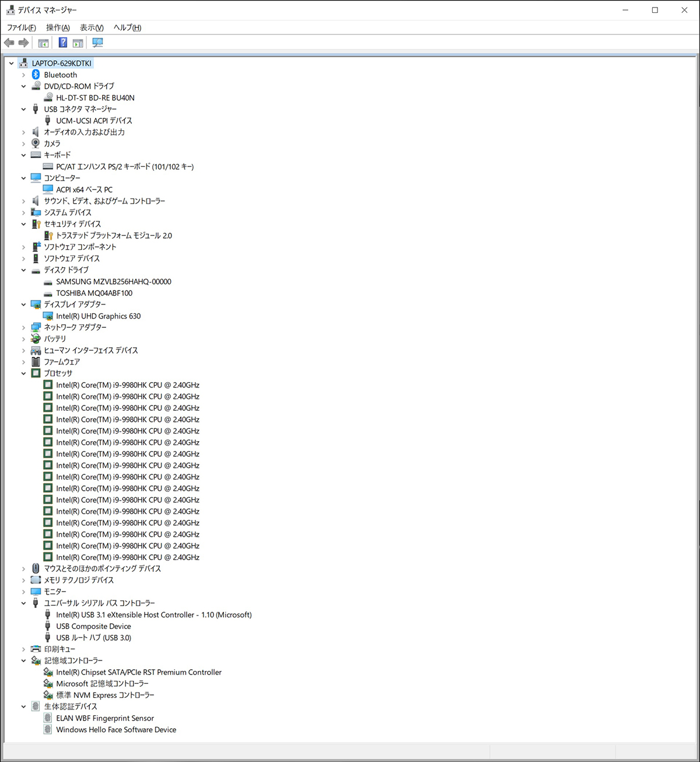Expand the ネットワーク アダプター node
The image size is (700, 762).
point(23,327)
